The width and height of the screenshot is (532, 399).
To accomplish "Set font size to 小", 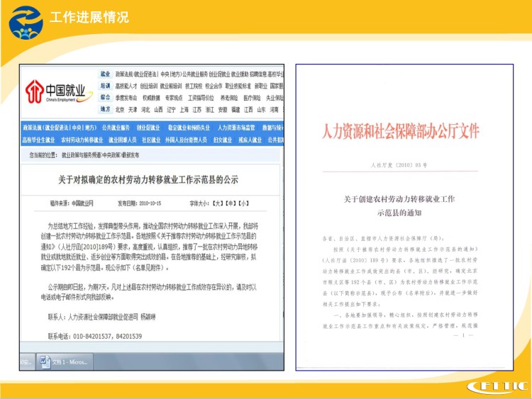I will [243, 203].
